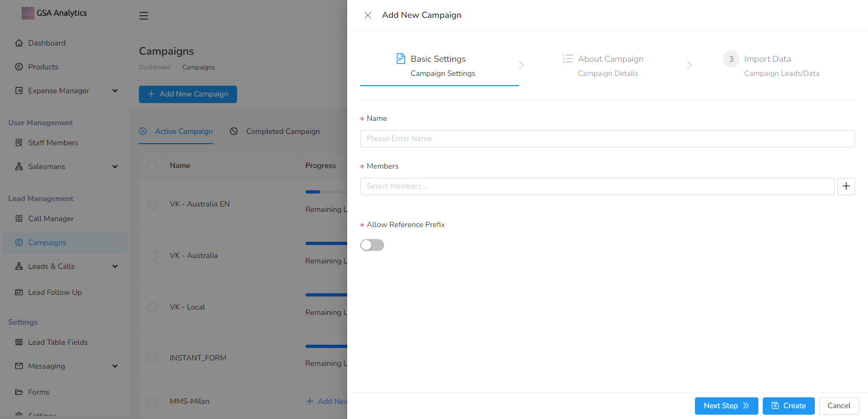The height and width of the screenshot is (419, 868).
Task: Close the Add New Campaign drawer
Action: click(368, 15)
